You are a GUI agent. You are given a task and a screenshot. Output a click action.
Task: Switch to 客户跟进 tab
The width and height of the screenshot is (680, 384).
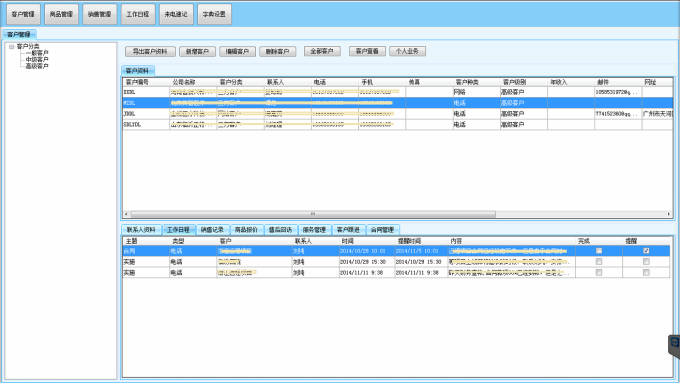click(348, 230)
